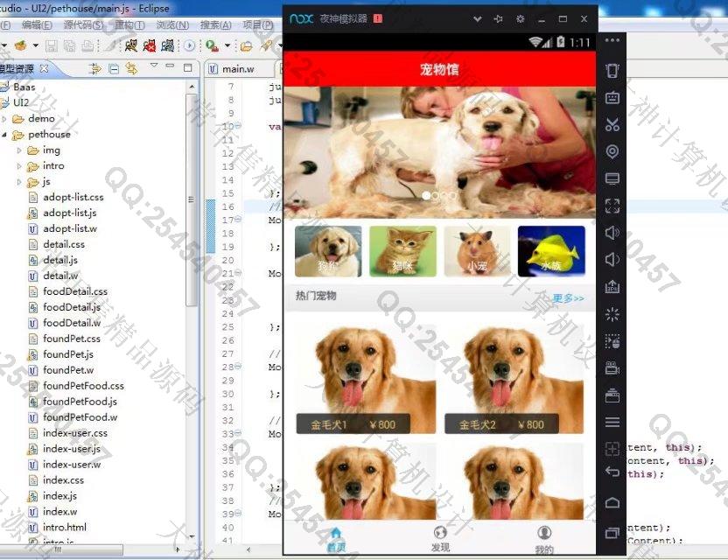Toggle code fold marker at line 33
The height and width of the screenshot is (560, 728).
[238, 433]
